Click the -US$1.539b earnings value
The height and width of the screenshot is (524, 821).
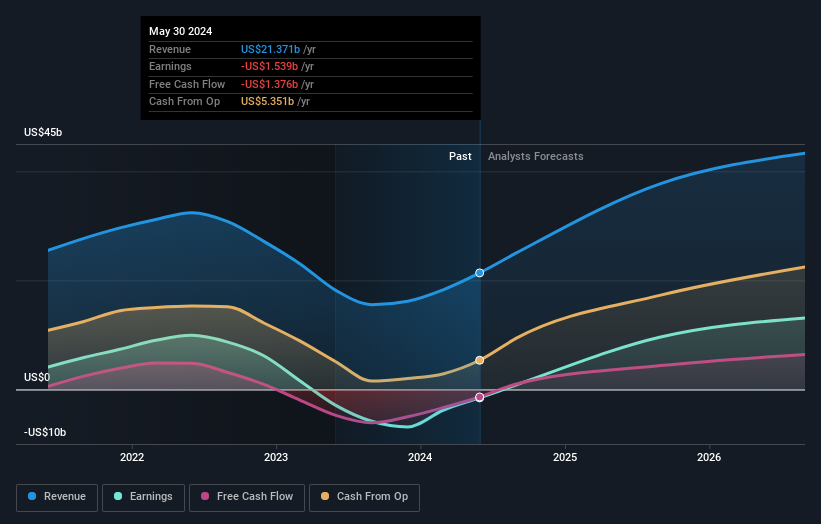(269, 66)
